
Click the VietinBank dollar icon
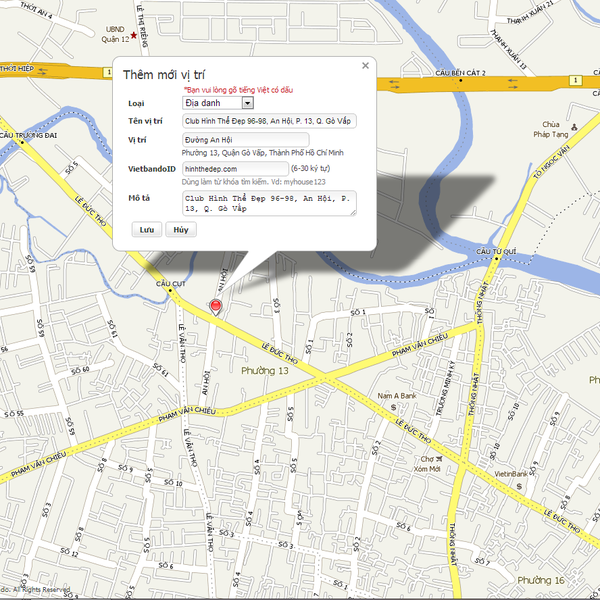[x=519, y=486]
